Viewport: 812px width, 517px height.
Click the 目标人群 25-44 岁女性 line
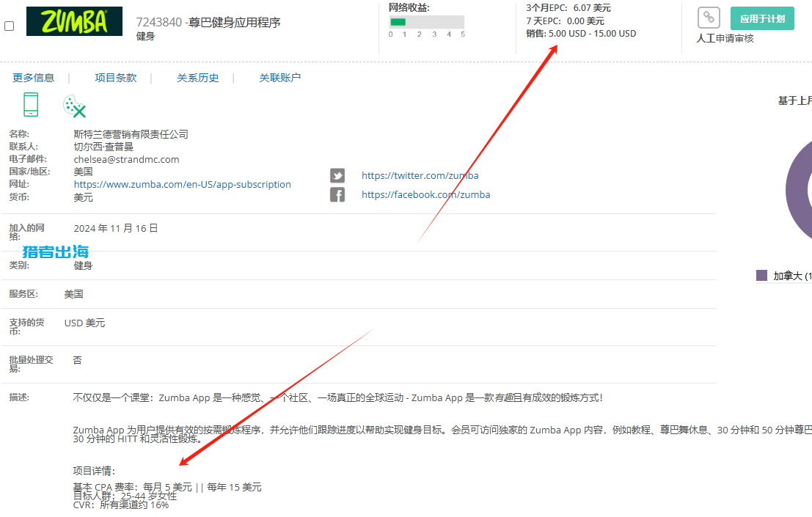(125, 496)
